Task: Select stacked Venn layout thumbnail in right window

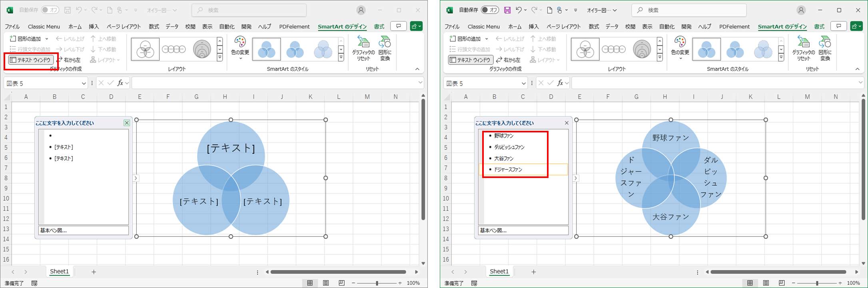Action: [642, 49]
